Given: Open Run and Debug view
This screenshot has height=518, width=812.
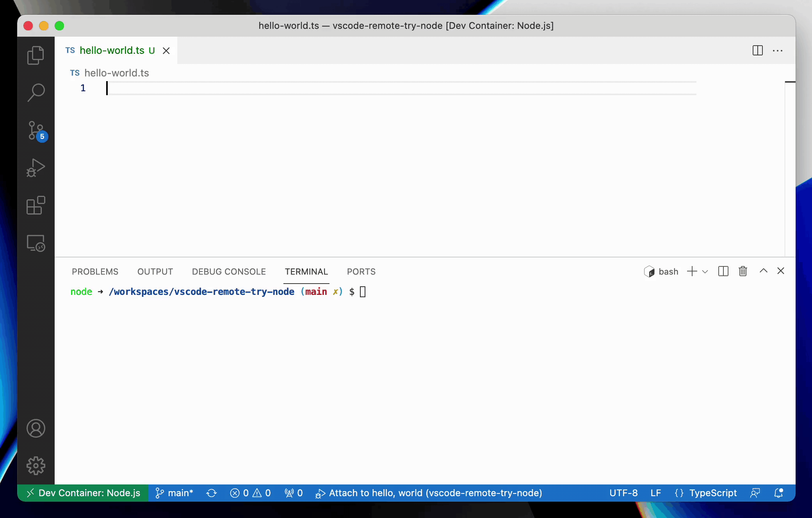Looking at the screenshot, I should (36, 168).
